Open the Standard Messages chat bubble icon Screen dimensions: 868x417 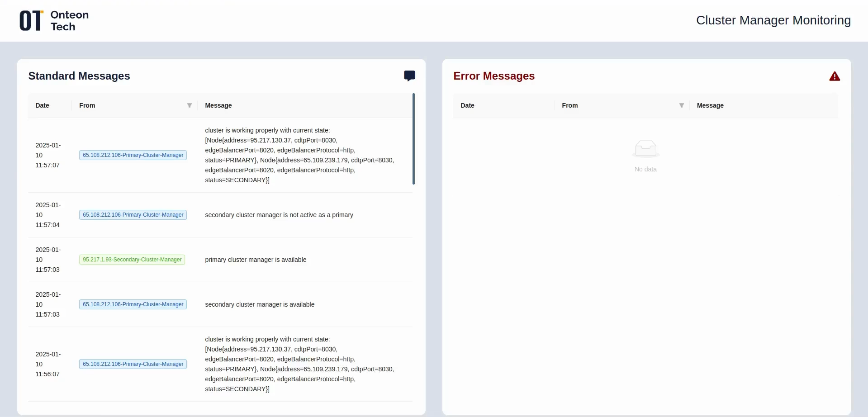[409, 75]
